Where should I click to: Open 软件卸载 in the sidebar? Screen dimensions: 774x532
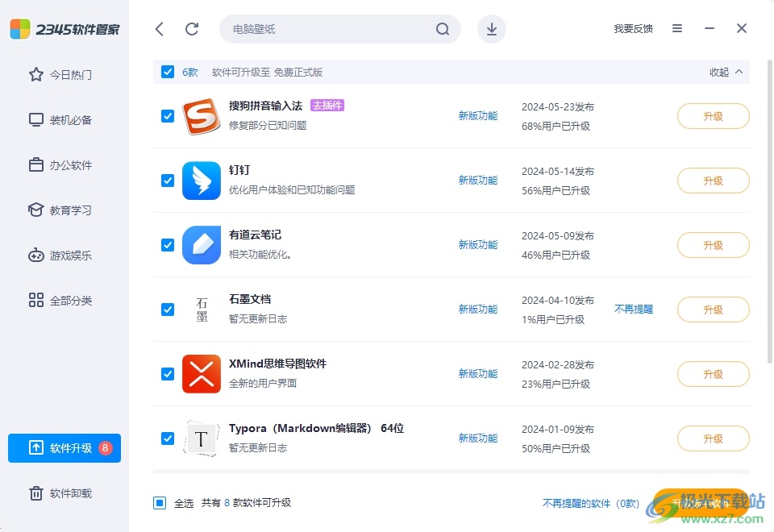click(60, 493)
